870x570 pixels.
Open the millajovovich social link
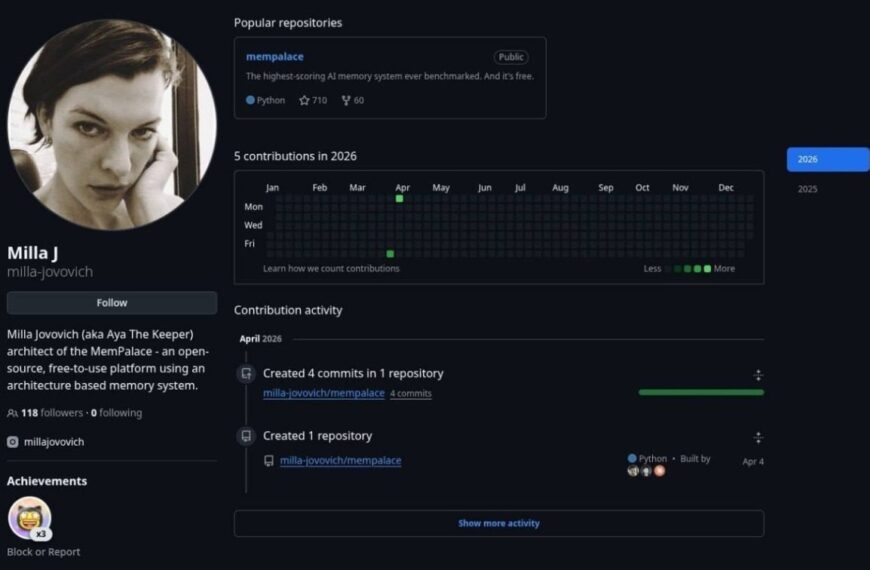click(54, 442)
